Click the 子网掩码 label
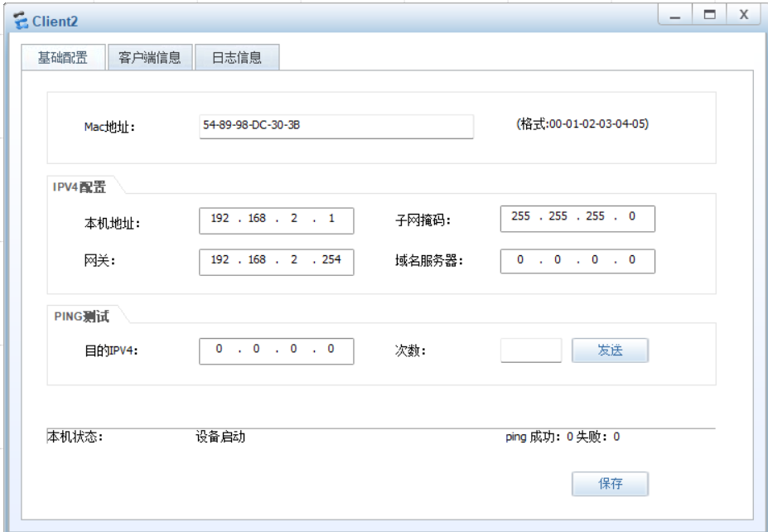The image size is (768, 532). [x=423, y=220]
